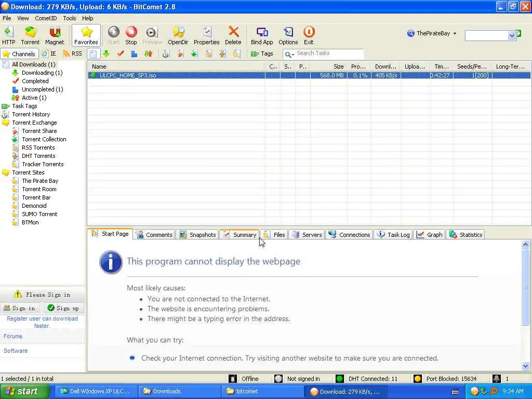Screen dimensions: 532x399
Task: Add a new HTTP download task
Action: click(x=8, y=36)
